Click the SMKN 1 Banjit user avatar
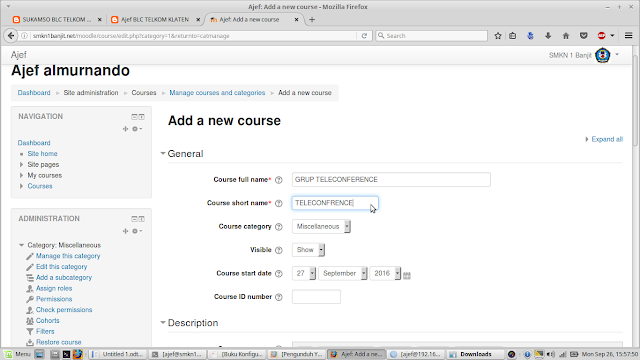This screenshot has height=360, width=640. [602, 55]
